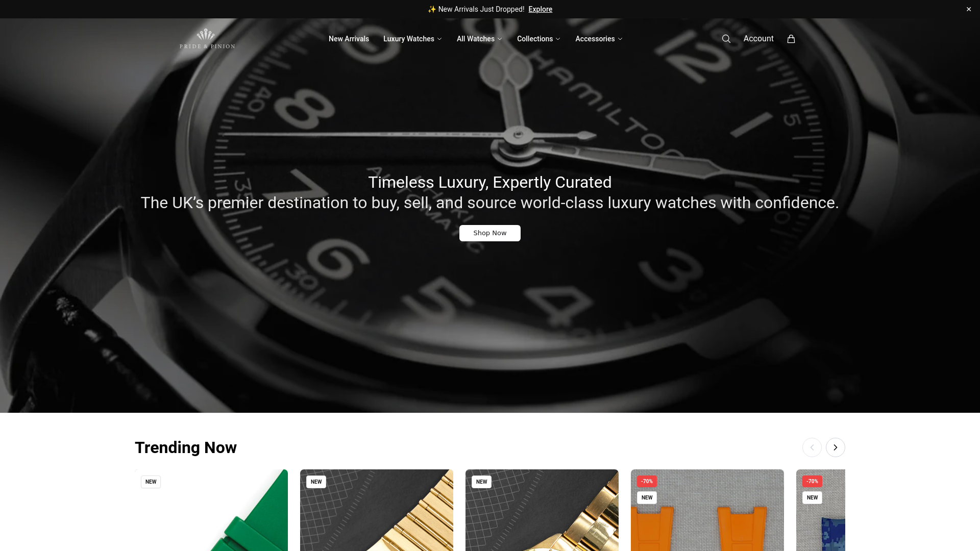980x551 pixels.
Task: Open the shopping bag cart icon
Action: point(791,39)
